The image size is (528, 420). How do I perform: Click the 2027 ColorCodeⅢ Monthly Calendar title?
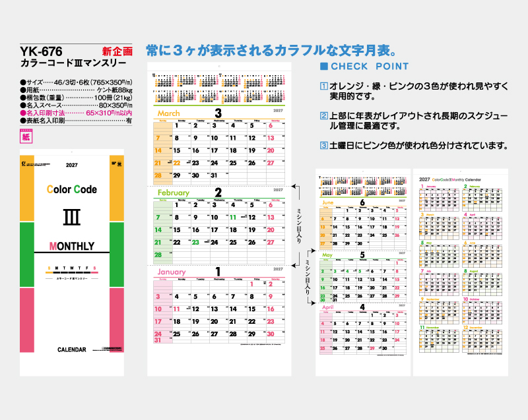pos(450,179)
